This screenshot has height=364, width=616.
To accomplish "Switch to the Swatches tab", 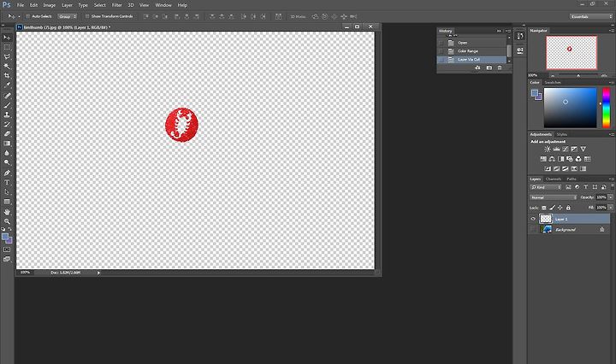I will [x=553, y=82].
